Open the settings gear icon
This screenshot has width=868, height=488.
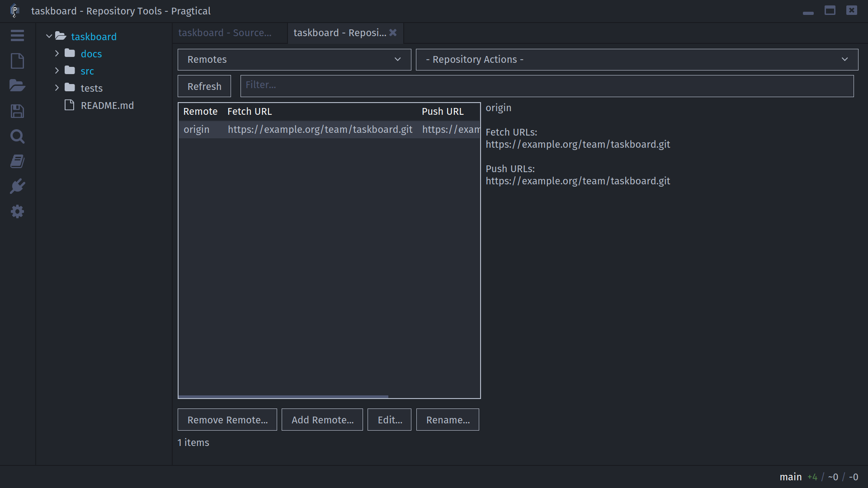pos(17,211)
